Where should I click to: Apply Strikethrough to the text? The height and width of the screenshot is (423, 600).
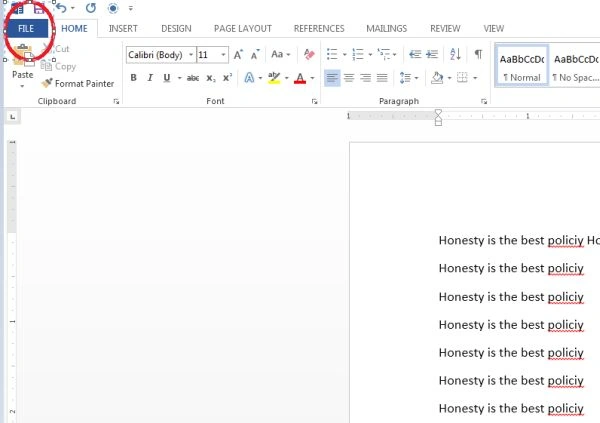coord(193,78)
